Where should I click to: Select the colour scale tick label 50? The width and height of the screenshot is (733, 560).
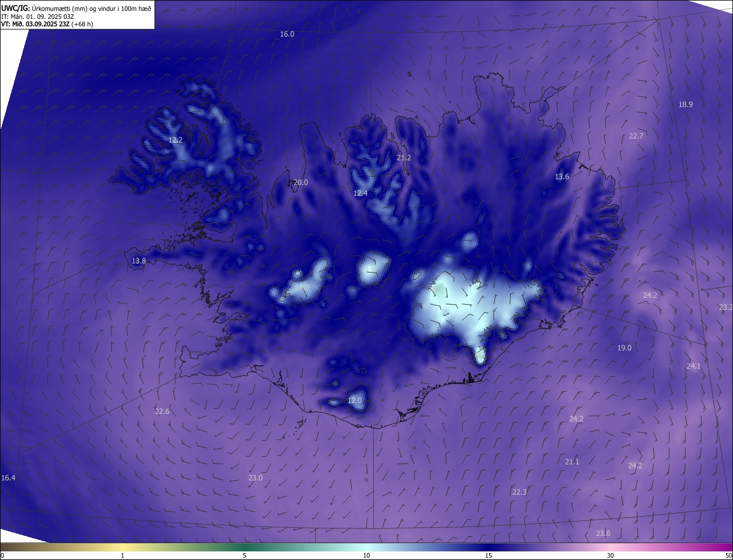[728, 555]
